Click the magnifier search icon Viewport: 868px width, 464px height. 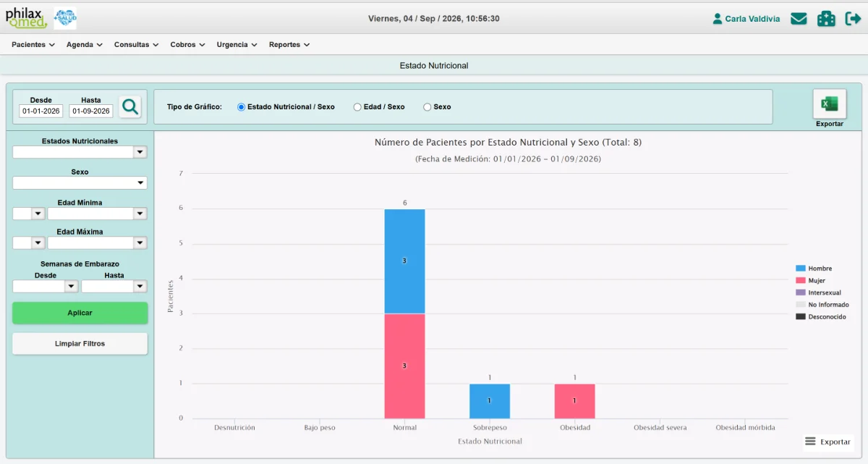coord(130,107)
